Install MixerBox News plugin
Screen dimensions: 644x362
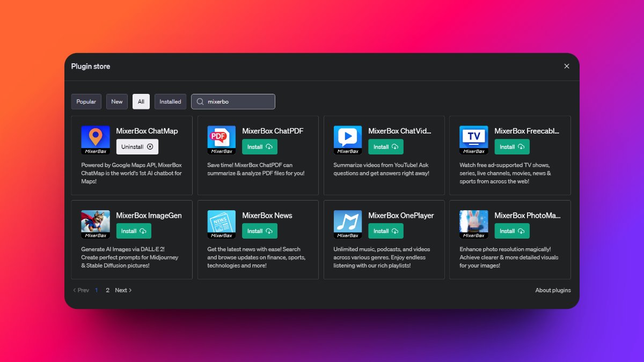click(x=260, y=231)
